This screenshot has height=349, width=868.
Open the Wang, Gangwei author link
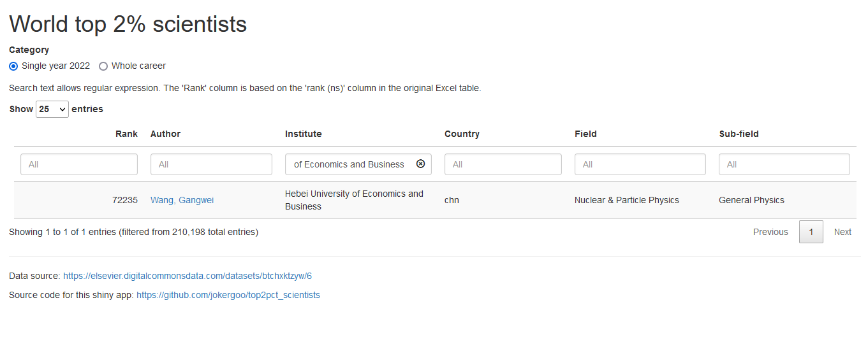pos(182,200)
